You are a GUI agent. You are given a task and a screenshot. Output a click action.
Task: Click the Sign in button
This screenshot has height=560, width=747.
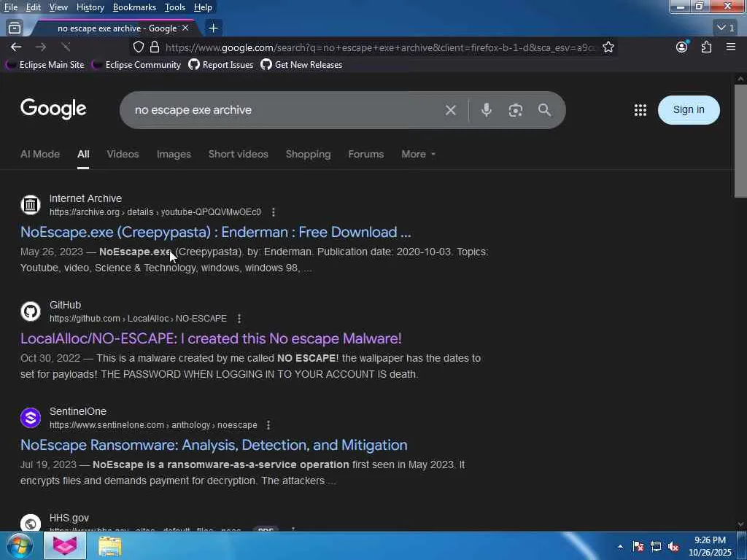click(689, 110)
